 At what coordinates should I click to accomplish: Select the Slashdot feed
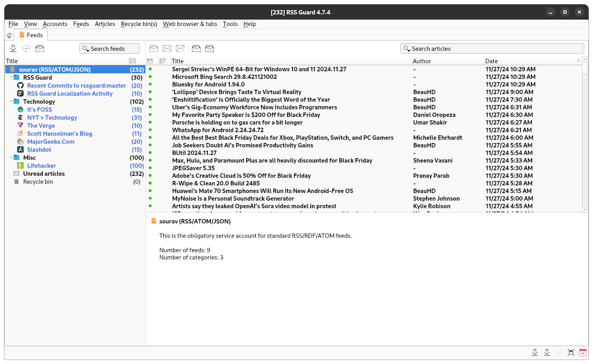pos(39,149)
